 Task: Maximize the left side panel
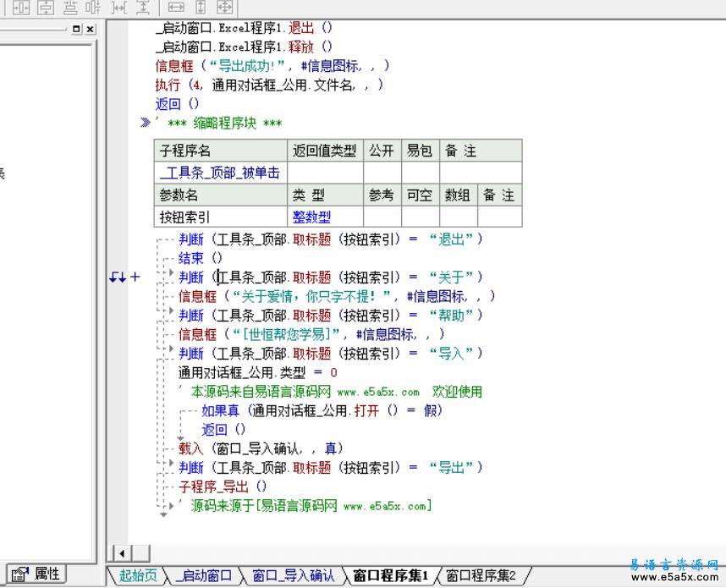[x=76, y=29]
